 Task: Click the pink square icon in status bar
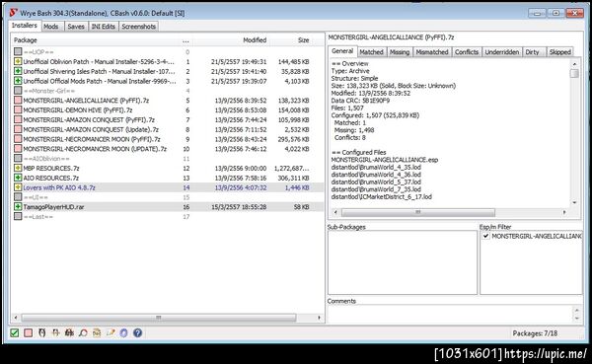(x=29, y=332)
